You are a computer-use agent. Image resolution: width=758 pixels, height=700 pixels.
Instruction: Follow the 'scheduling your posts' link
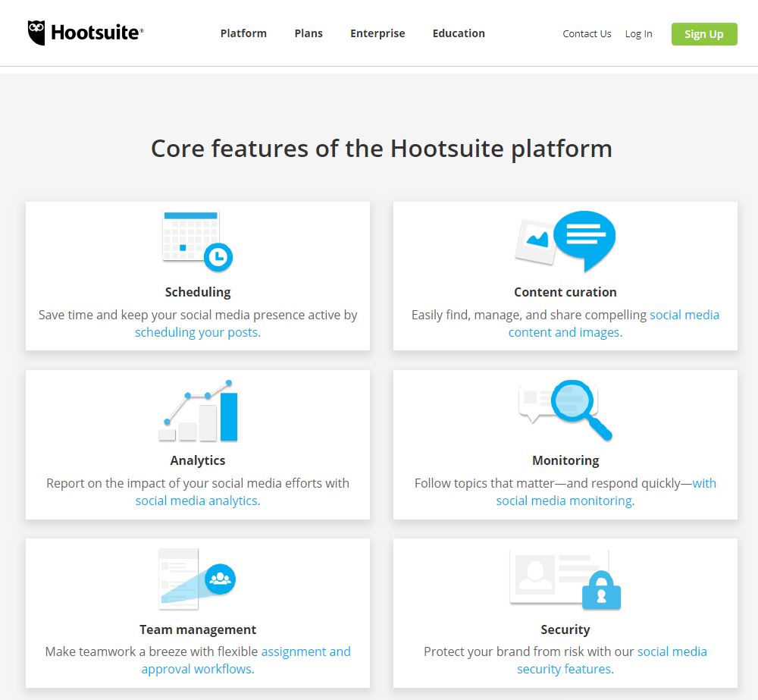pyautogui.click(x=198, y=332)
